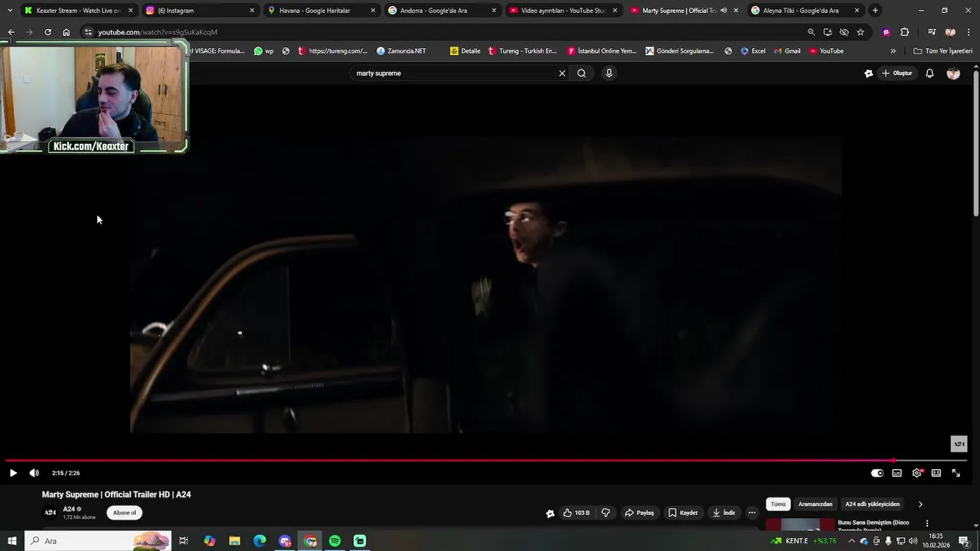Image resolution: width=980 pixels, height=551 pixels.
Task: Reload the current YouTube page
Action: (47, 32)
